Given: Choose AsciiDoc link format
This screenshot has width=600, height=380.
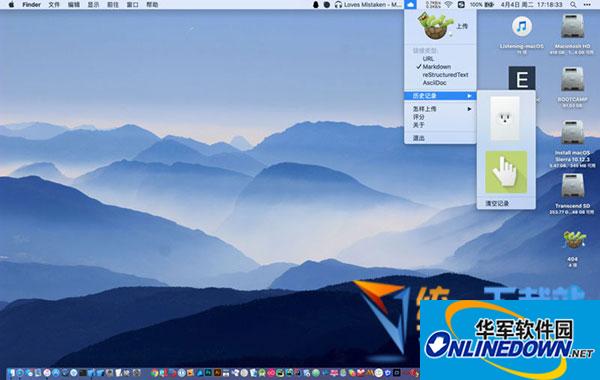Looking at the screenshot, I should click(434, 83).
